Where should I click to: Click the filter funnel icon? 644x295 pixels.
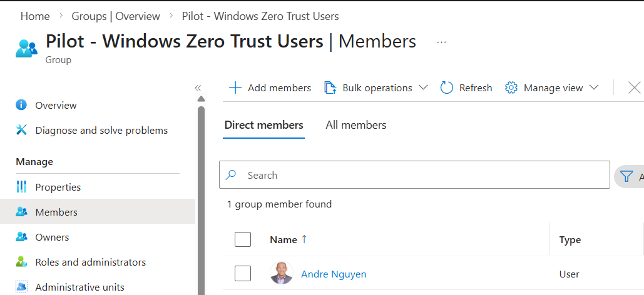[x=626, y=177]
